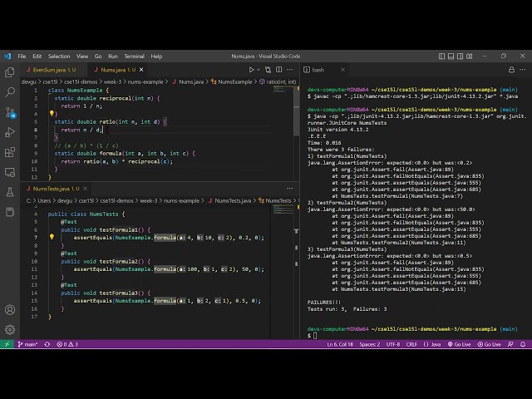Click cse15l-demos breadcrumb in lower editor

coord(116,200)
